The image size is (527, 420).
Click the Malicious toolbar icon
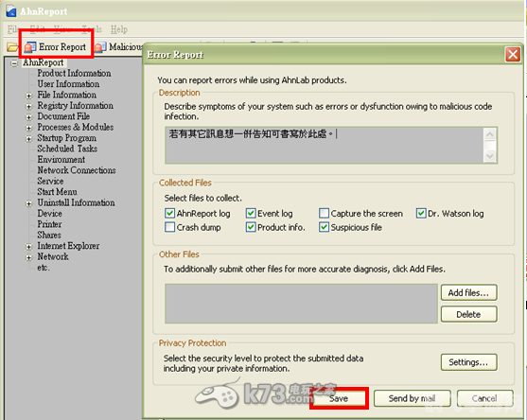100,47
